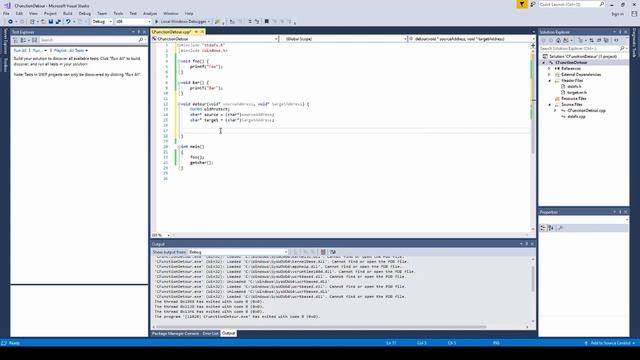Collapse the Source Files folder

pyautogui.click(x=549, y=105)
